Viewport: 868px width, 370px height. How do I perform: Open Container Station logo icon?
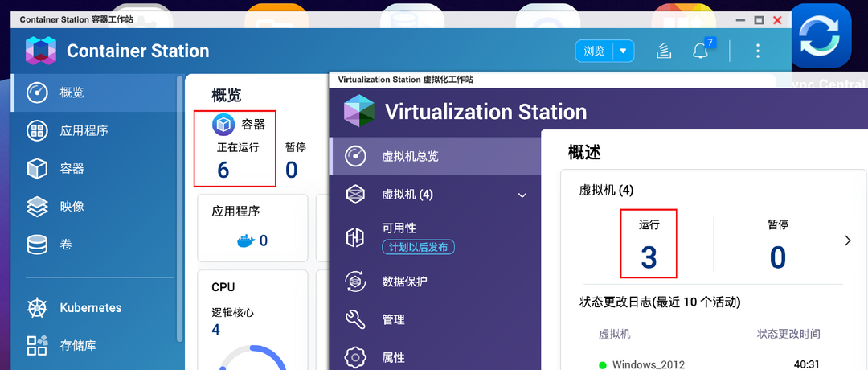click(41, 51)
